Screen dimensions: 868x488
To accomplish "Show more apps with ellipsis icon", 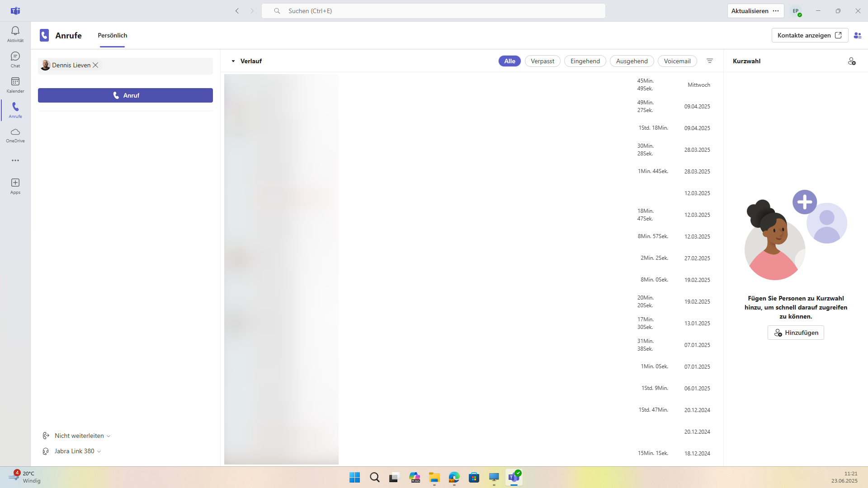I will click(15, 160).
